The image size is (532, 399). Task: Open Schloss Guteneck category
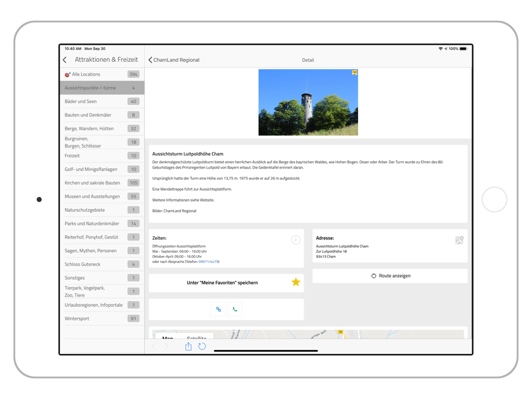[102, 264]
